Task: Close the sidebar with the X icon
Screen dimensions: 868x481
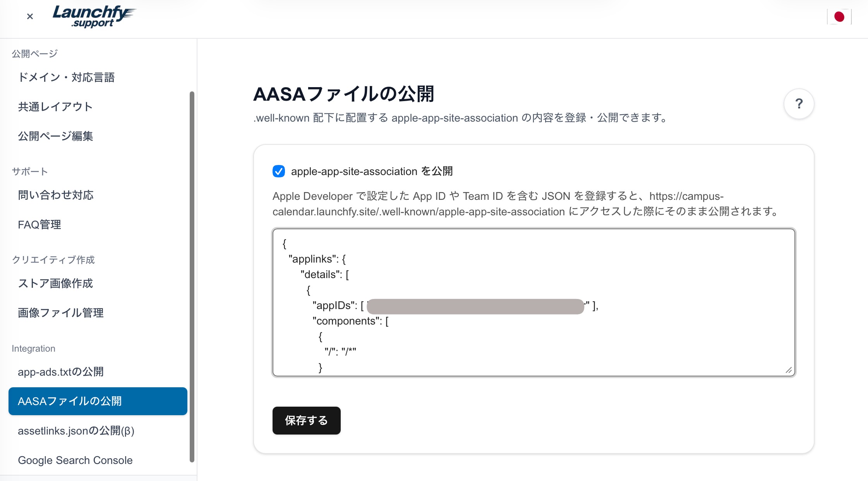Action: [30, 16]
